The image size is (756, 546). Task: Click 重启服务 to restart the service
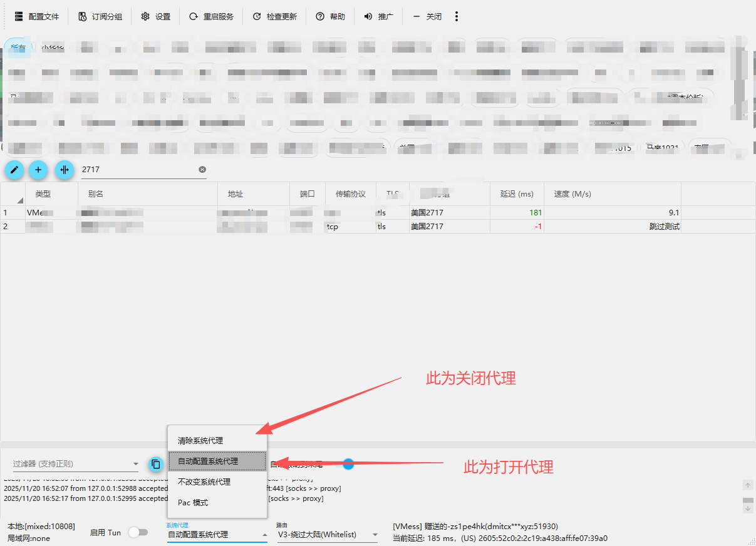tap(211, 17)
